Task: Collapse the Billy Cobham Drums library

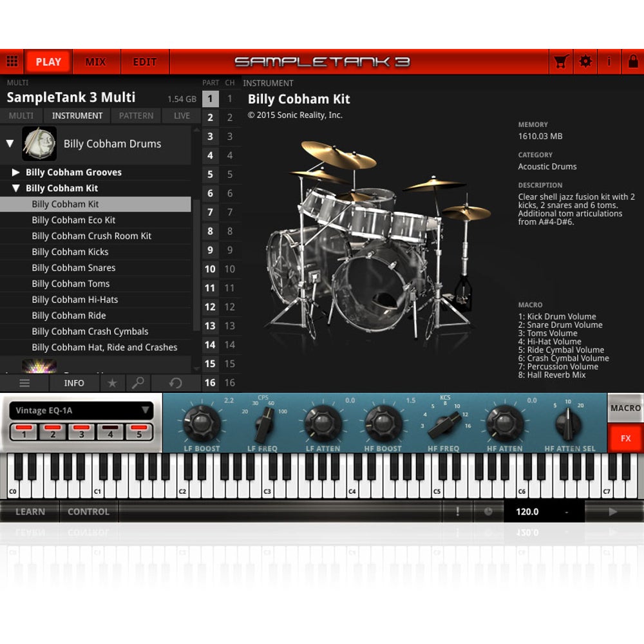Action: pyautogui.click(x=10, y=144)
